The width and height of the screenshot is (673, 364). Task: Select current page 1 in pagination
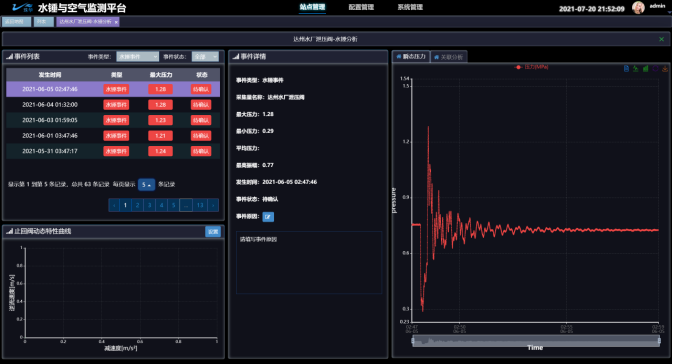pos(125,205)
